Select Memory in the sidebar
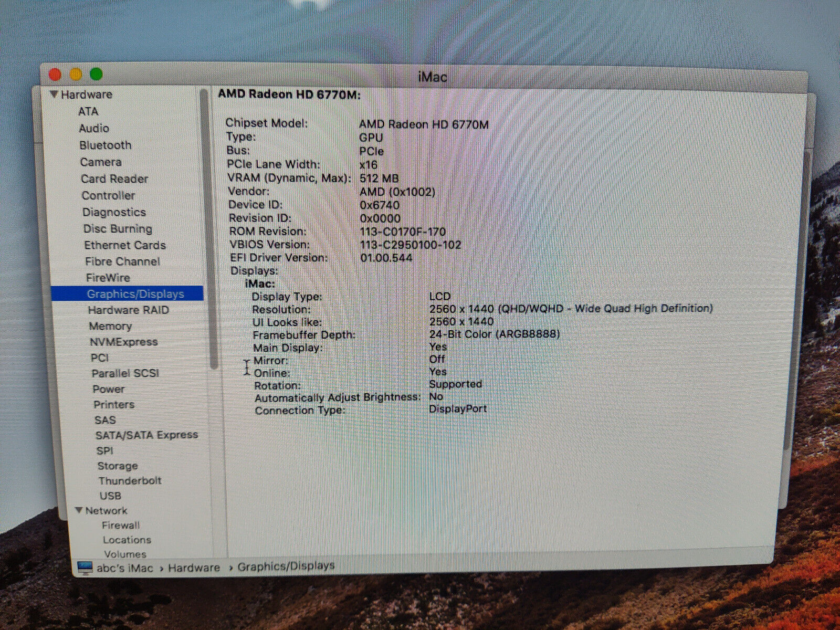Viewport: 840px width, 630px height. click(x=110, y=326)
